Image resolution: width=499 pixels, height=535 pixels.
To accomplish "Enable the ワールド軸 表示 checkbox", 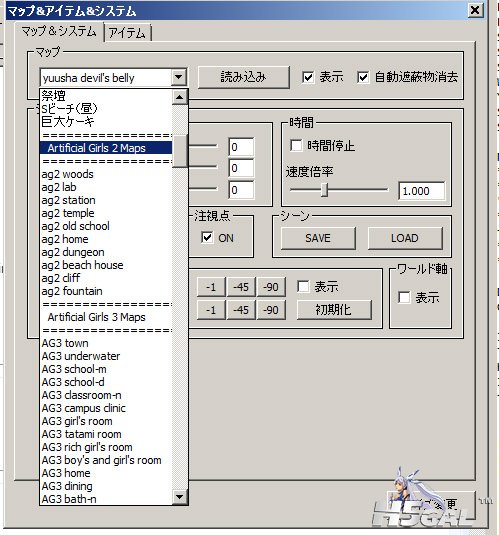I will click(x=404, y=297).
